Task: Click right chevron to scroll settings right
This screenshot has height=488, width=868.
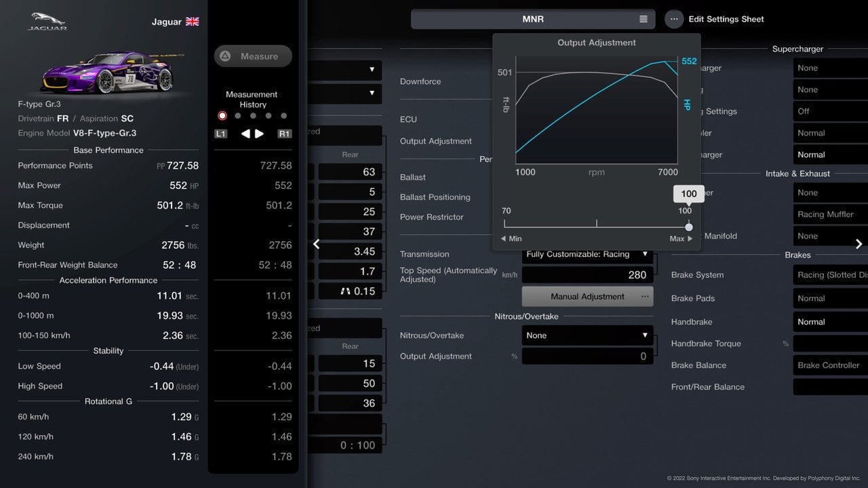Action: [x=859, y=244]
